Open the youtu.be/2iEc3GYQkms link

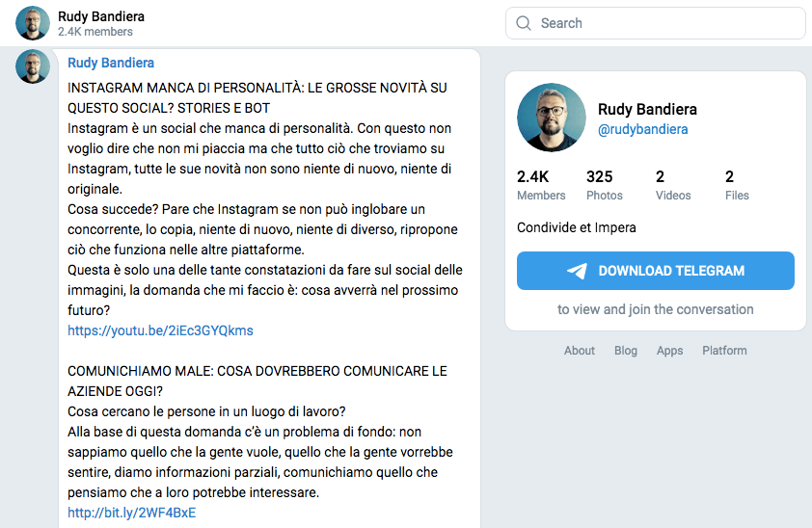click(x=160, y=330)
